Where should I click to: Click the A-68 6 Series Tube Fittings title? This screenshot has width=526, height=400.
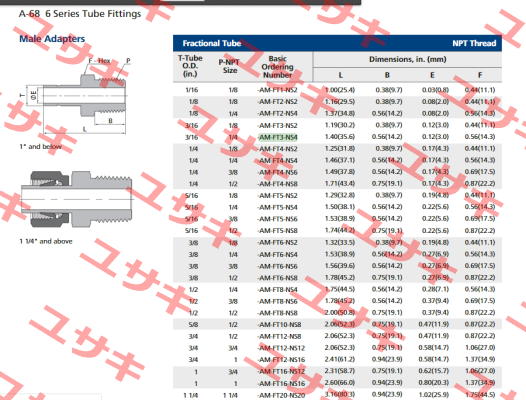click(80, 14)
